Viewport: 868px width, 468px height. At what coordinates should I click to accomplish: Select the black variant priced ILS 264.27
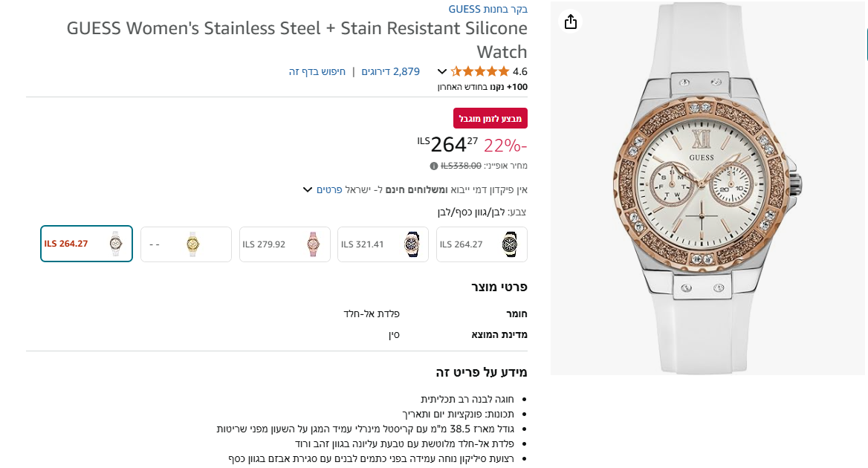(x=482, y=244)
